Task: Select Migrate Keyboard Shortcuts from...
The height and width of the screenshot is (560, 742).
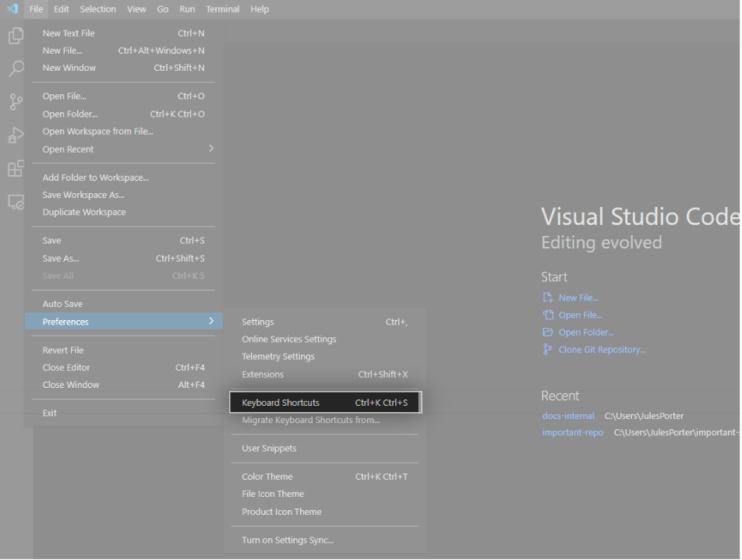Action: (325, 420)
